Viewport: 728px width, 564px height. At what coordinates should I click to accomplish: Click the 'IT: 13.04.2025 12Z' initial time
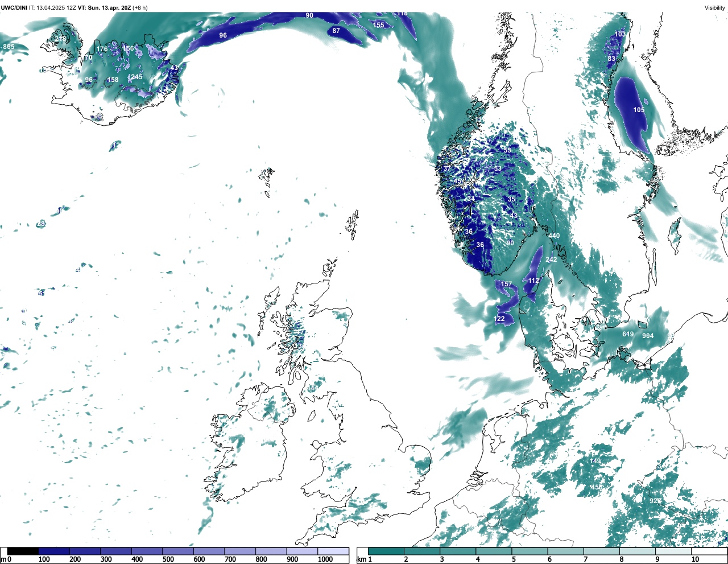(x=52, y=7)
